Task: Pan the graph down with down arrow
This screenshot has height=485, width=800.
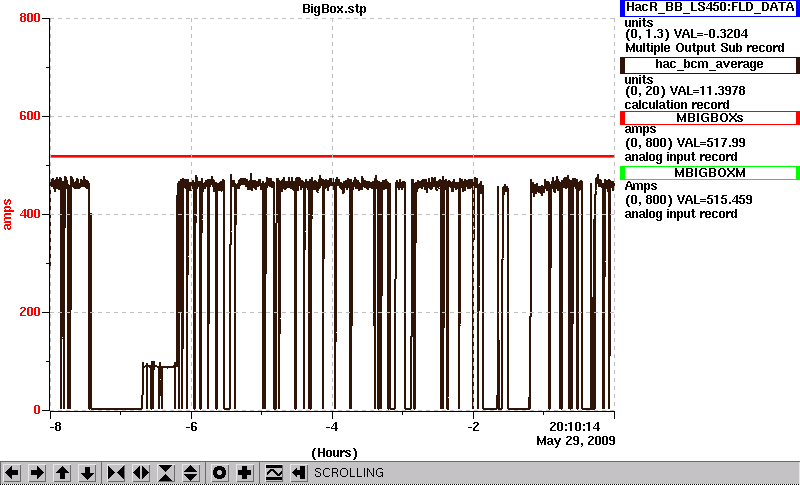Action: click(x=88, y=473)
